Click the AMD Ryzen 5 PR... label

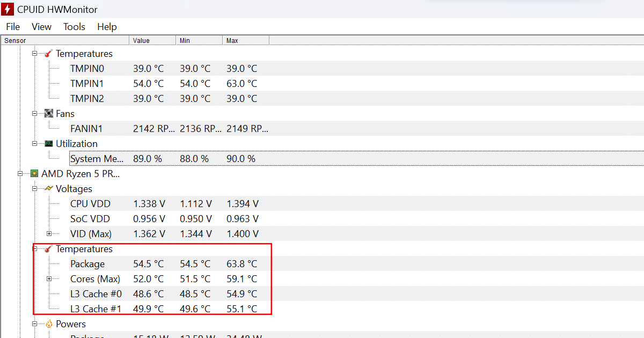pos(80,174)
